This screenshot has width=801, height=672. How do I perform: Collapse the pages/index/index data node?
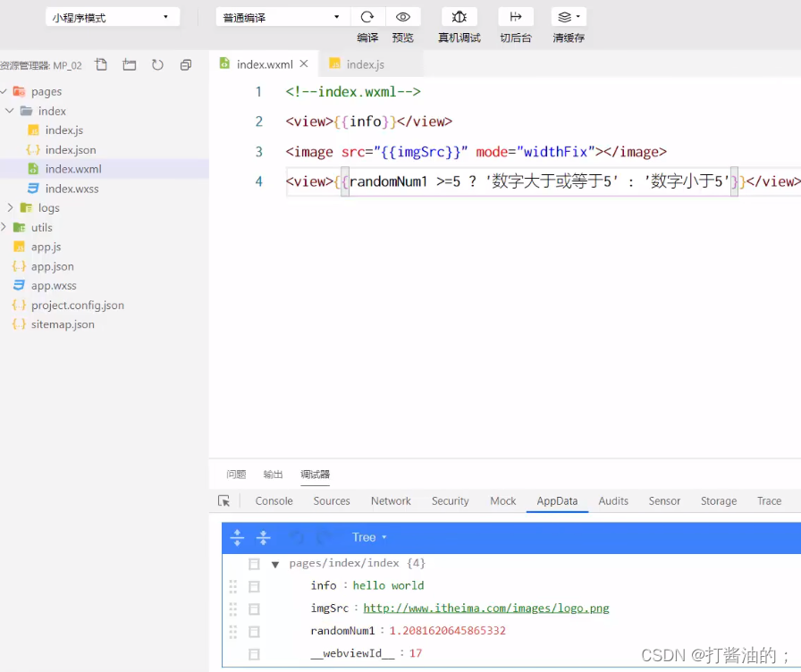point(275,564)
